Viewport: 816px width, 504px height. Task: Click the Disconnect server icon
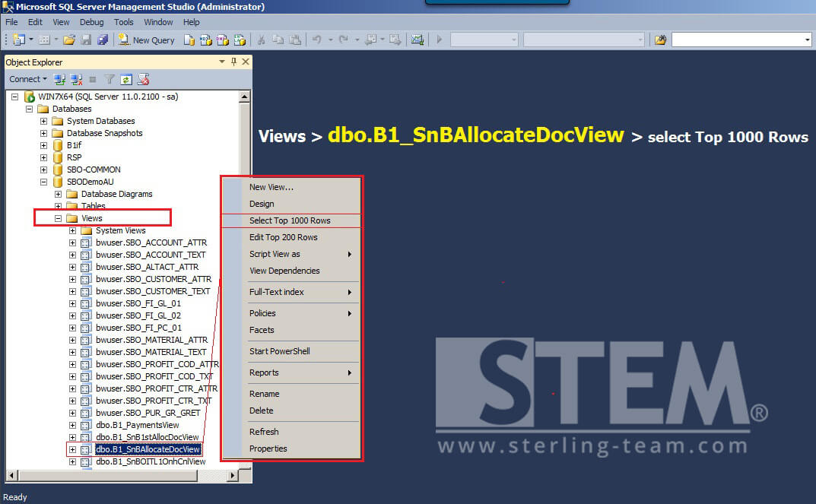pos(77,79)
